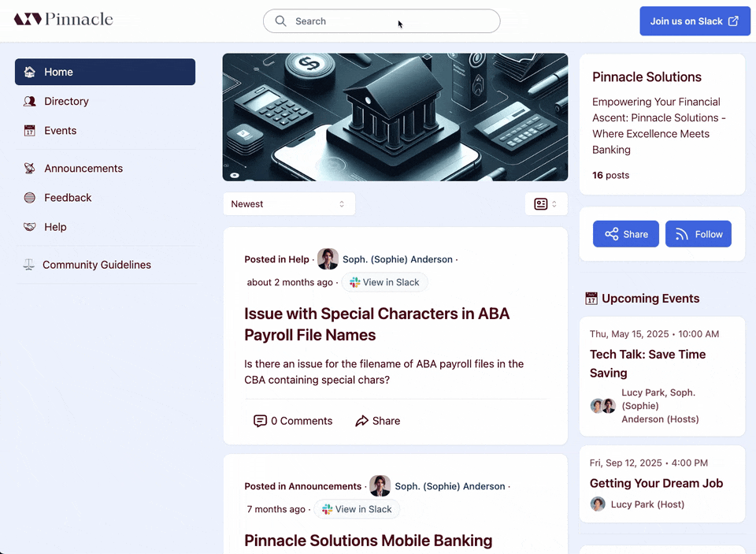This screenshot has width=756, height=554.
Task: Open Directory from the sidebar
Action: 105,102
